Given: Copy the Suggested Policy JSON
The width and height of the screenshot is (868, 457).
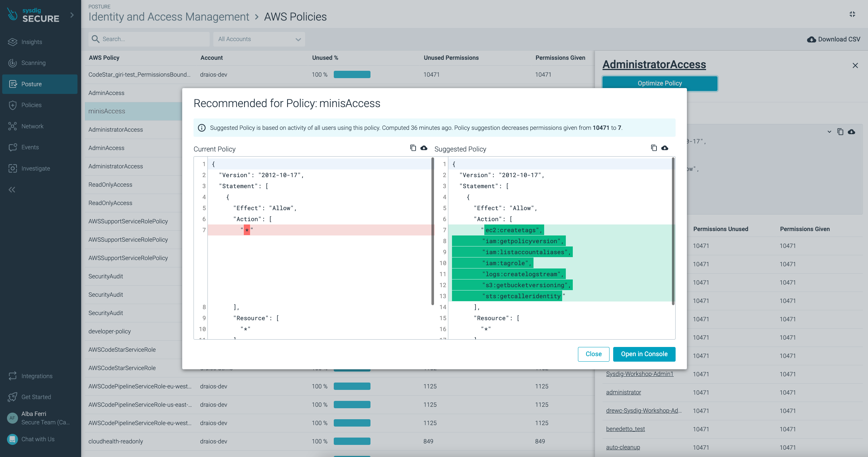Looking at the screenshot, I should [654, 148].
